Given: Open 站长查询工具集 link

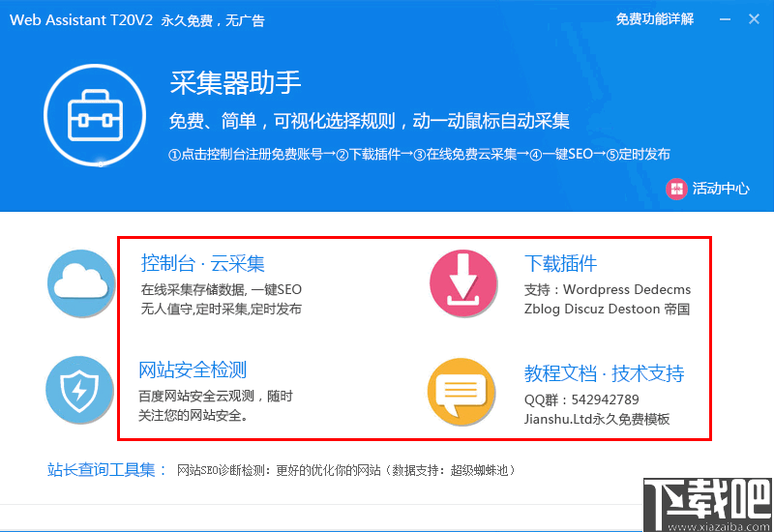Looking at the screenshot, I should coord(106,469).
